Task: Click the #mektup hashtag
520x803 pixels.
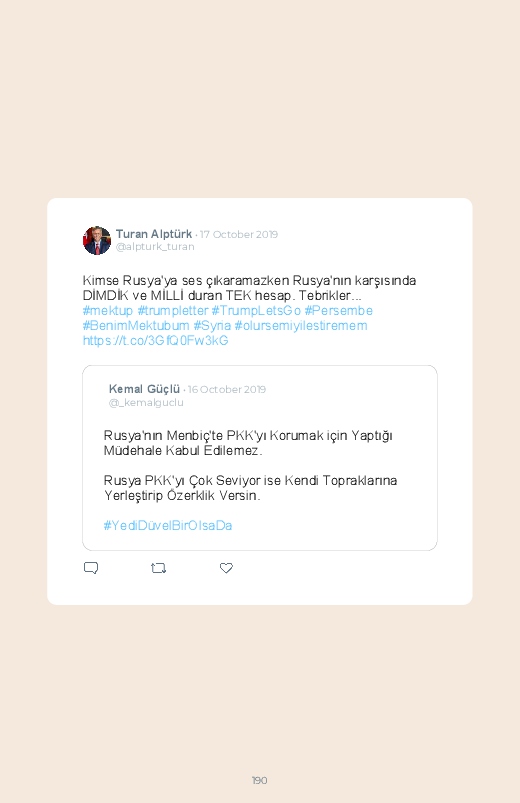Action: pyautogui.click(x=108, y=311)
